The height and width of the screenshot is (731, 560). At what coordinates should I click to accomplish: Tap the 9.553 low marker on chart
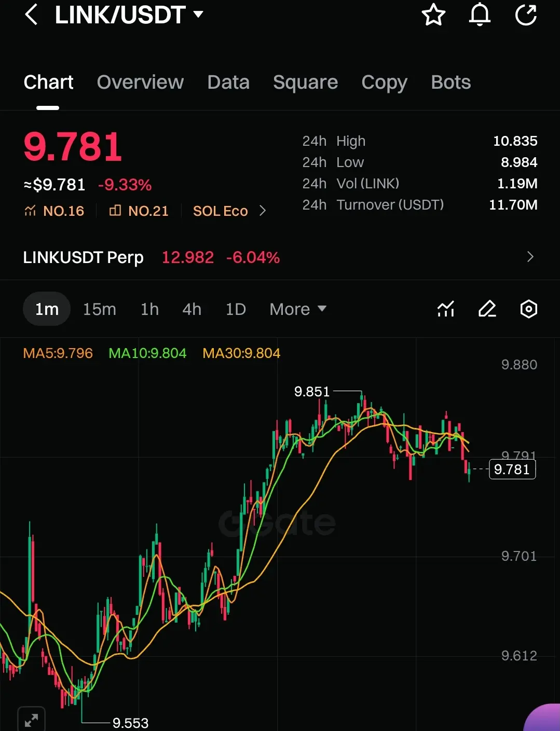point(130,723)
